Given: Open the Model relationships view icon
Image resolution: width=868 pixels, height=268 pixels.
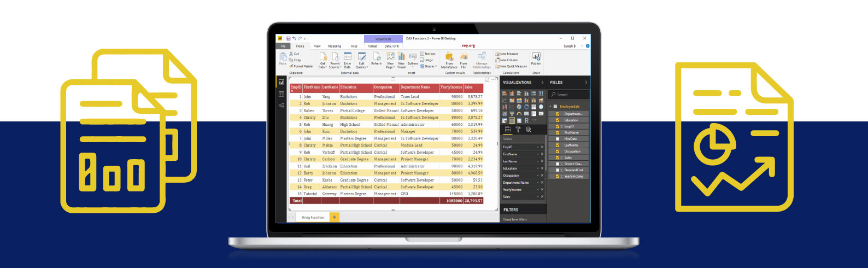Looking at the screenshot, I should pyautogui.click(x=281, y=106).
